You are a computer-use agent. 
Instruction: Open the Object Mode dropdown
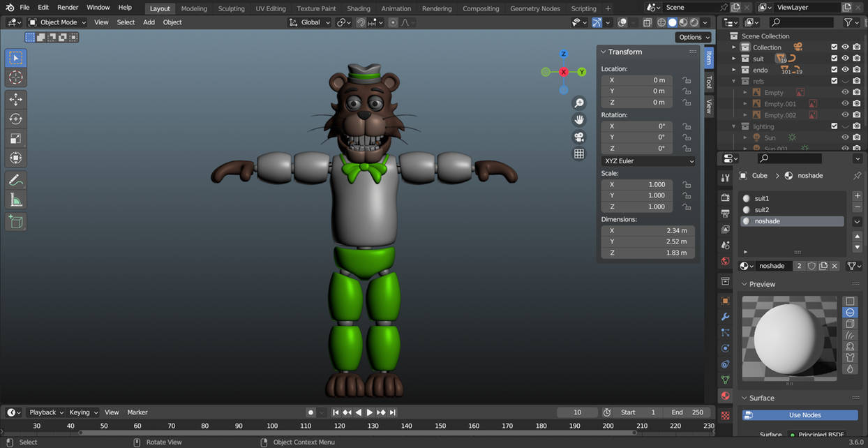(x=57, y=22)
